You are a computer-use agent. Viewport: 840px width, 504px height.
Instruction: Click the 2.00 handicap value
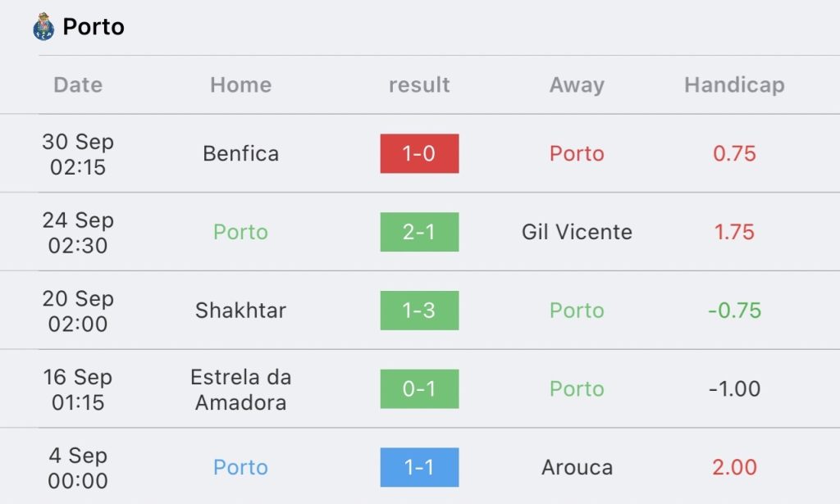click(x=734, y=467)
